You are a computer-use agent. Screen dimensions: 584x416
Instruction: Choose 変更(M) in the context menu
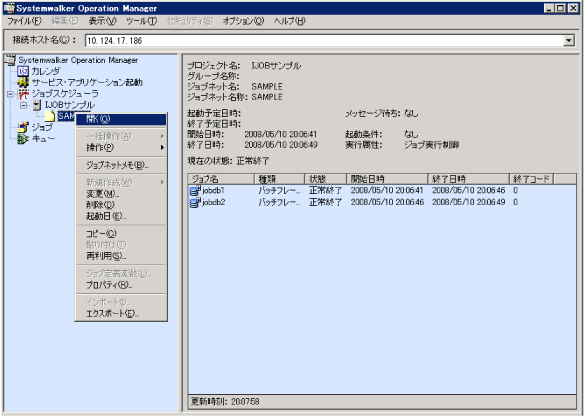(x=121, y=194)
